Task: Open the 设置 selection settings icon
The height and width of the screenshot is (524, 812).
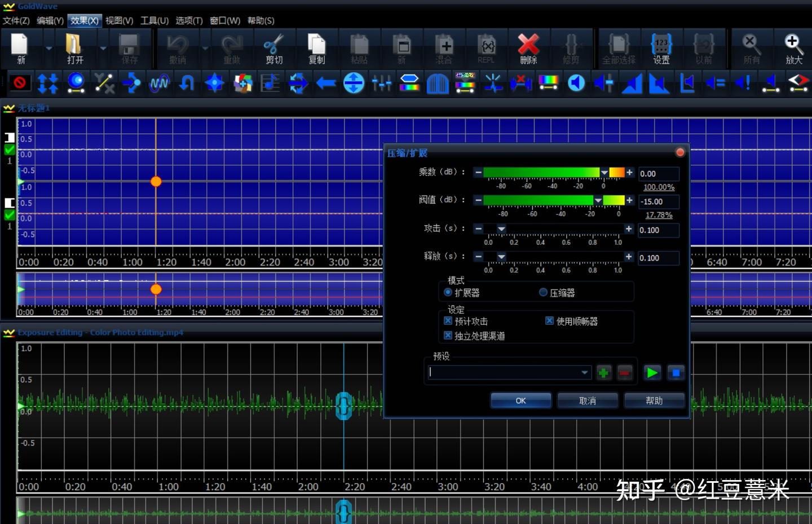Action: tap(661, 48)
